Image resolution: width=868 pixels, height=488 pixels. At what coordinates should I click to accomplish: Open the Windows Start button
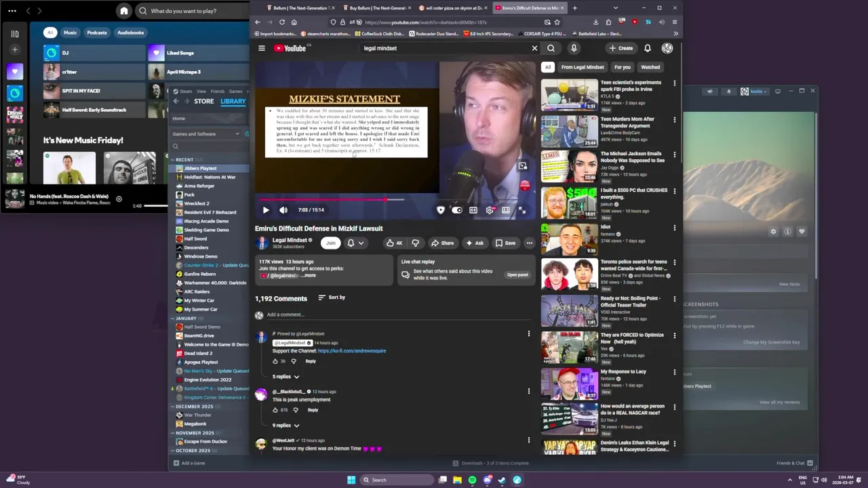tap(351, 480)
